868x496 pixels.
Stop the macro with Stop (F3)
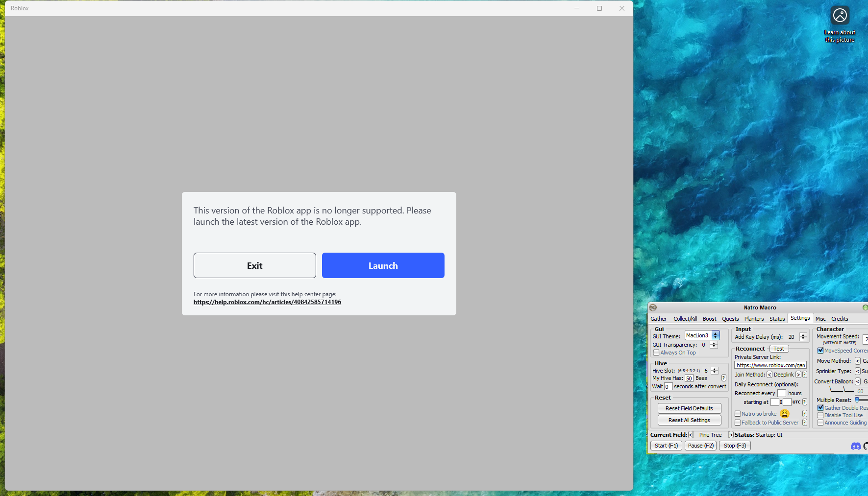click(x=735, y=446)
